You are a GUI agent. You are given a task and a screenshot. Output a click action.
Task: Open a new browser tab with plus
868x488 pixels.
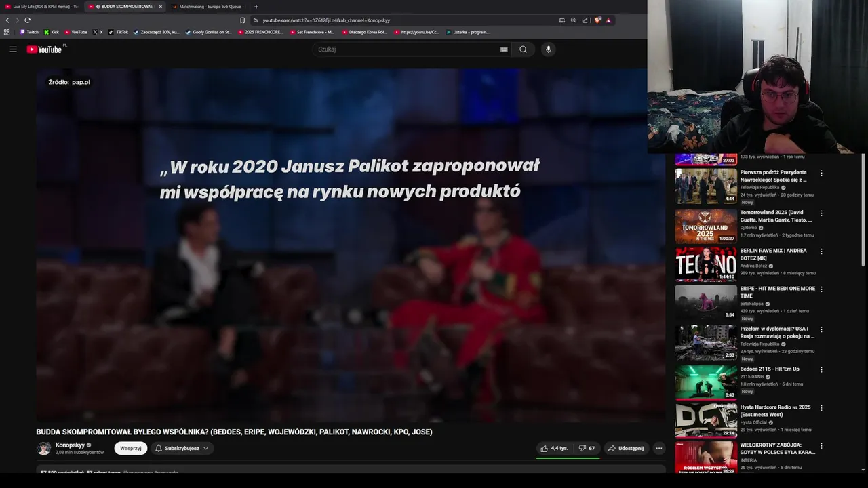tap(256, 7)
